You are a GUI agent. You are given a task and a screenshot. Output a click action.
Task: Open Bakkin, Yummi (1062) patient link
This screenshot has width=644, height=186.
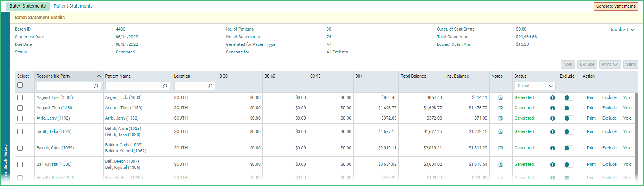point(126,151)
